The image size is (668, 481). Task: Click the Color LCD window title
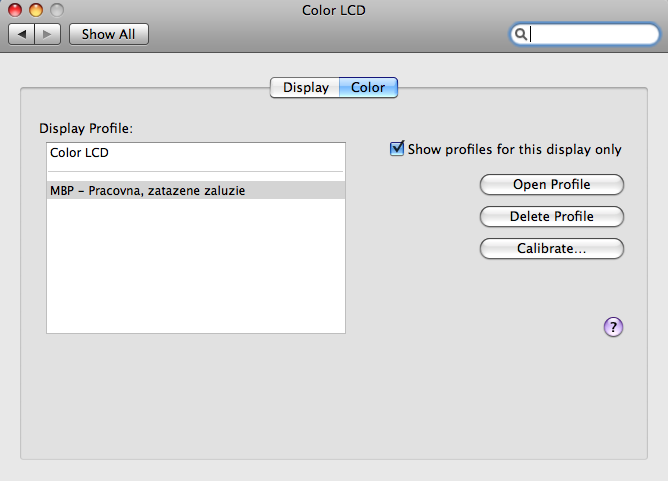click(333, 10)
